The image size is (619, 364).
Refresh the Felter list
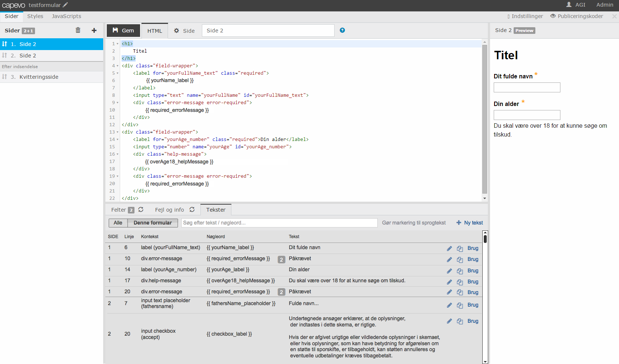pos(141,209)
